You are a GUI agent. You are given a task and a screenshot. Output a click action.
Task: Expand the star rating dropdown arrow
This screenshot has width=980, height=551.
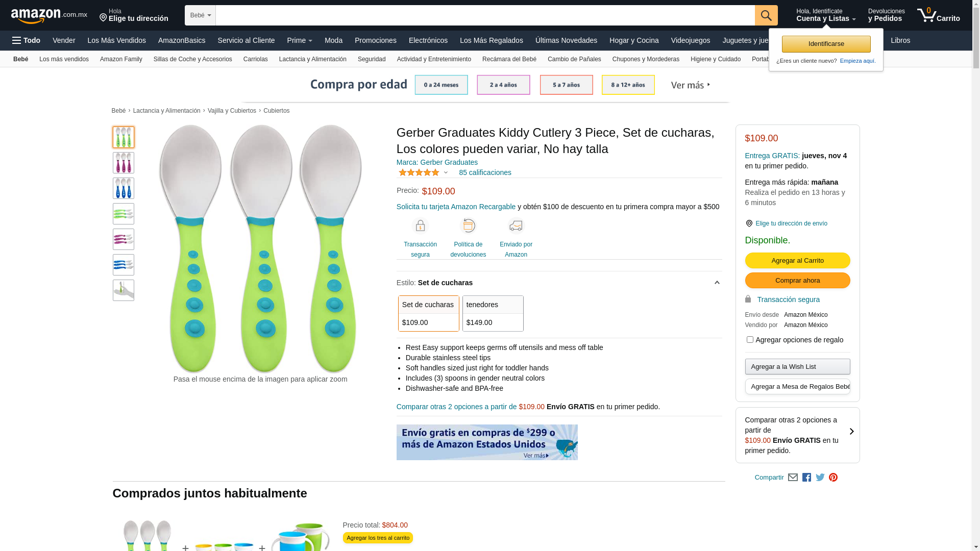446,173
